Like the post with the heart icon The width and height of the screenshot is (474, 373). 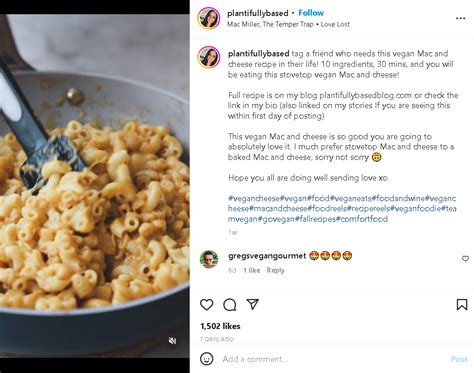[207, 304]
